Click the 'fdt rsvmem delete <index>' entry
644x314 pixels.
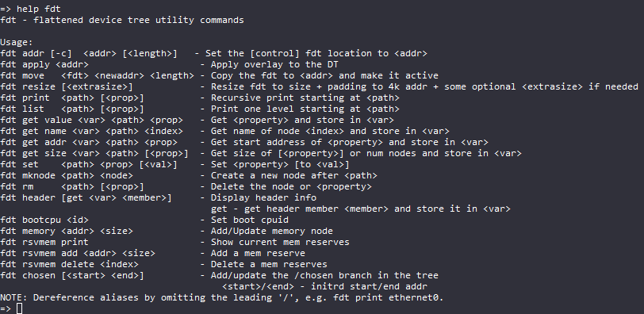(x=164, y=264)
